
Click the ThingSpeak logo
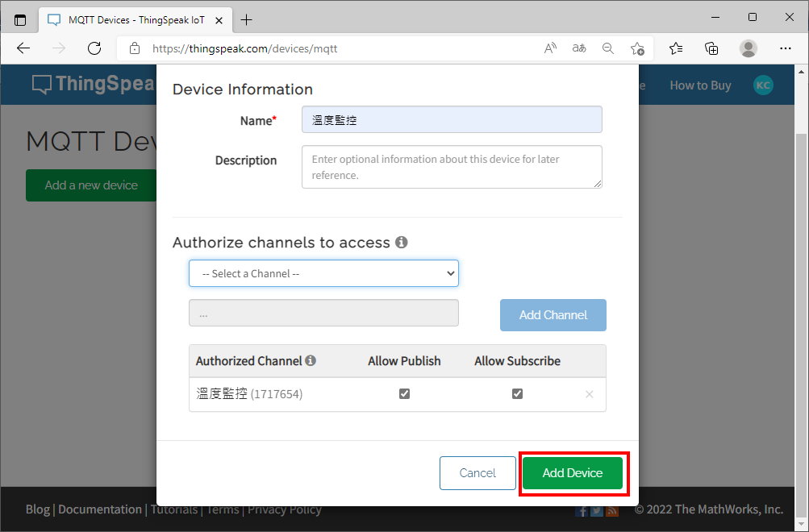(94, 84)
